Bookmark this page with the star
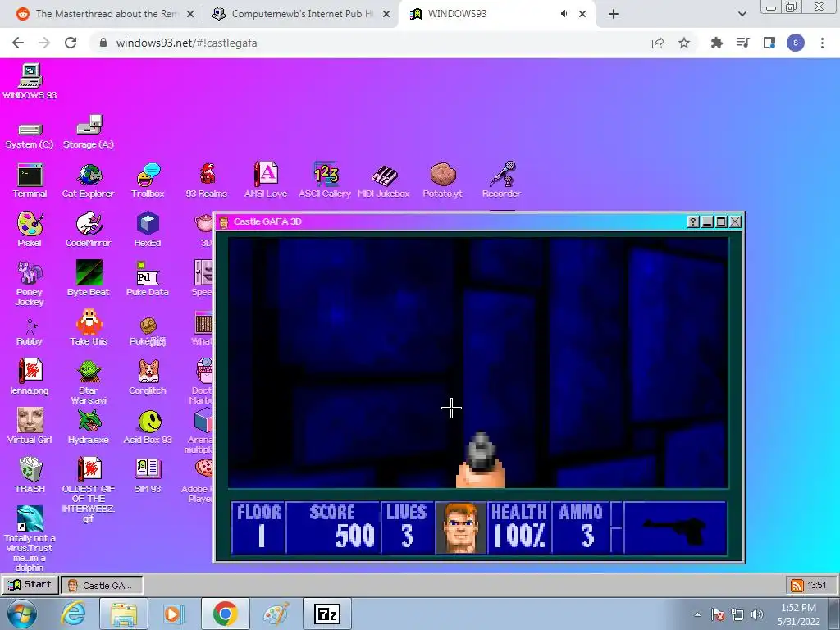 pos(684,43)
